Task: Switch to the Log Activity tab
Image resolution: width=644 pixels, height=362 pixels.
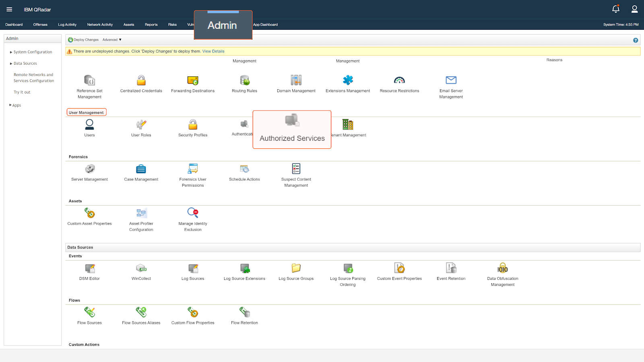Action: coord(67,25)
